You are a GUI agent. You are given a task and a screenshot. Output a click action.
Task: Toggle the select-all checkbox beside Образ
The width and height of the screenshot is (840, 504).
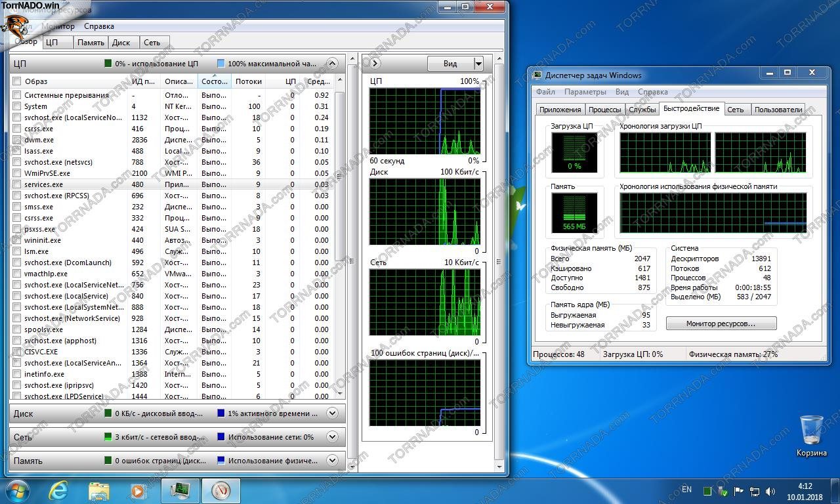tap(17, 81)
